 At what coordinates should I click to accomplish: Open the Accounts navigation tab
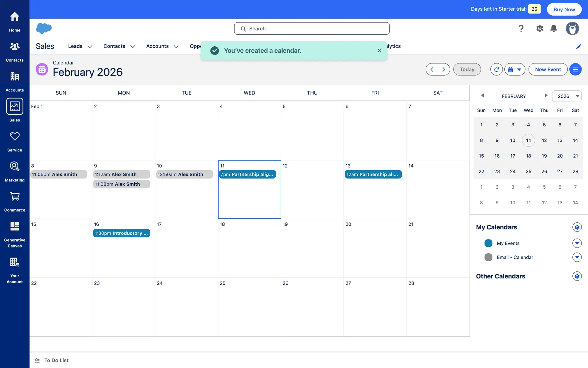coord(157,46)
